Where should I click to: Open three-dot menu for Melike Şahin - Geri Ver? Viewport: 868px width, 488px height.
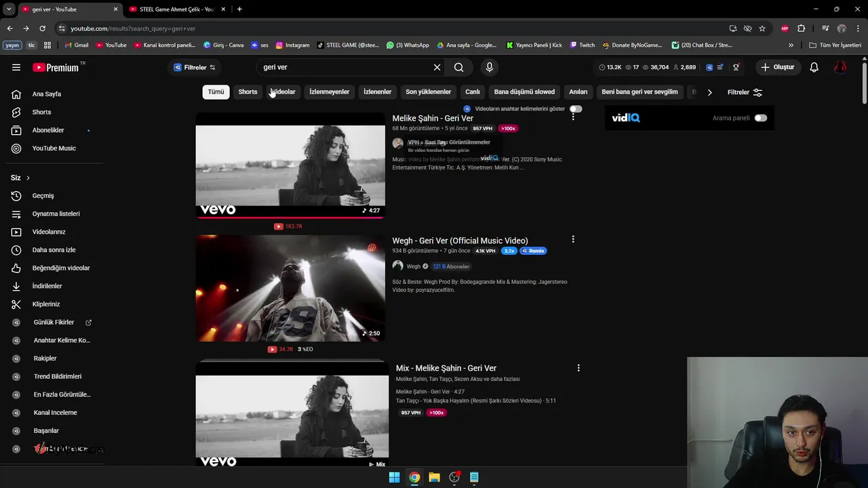[573, 117]
